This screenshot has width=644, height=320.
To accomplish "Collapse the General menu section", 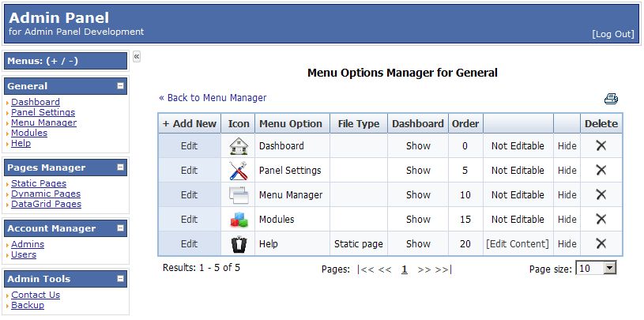I will coord(120,86).
